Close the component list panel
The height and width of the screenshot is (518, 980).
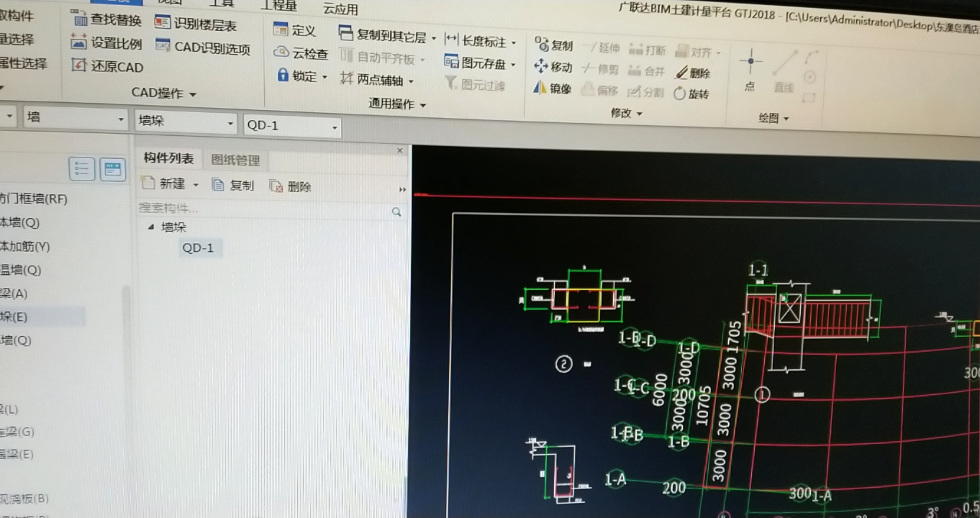pos(400,150)
